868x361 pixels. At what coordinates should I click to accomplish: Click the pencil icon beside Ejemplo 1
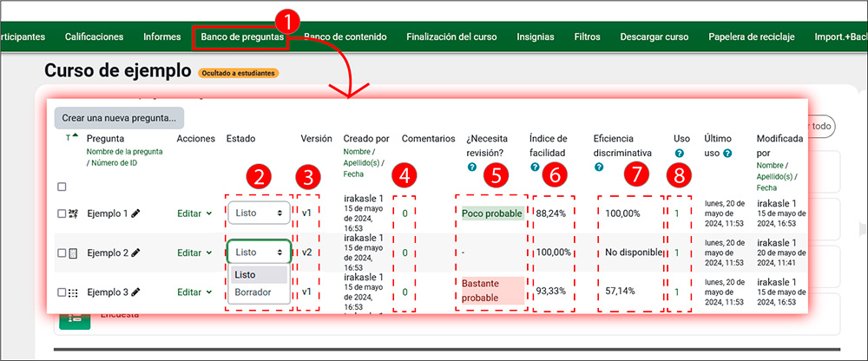point(135,213)
